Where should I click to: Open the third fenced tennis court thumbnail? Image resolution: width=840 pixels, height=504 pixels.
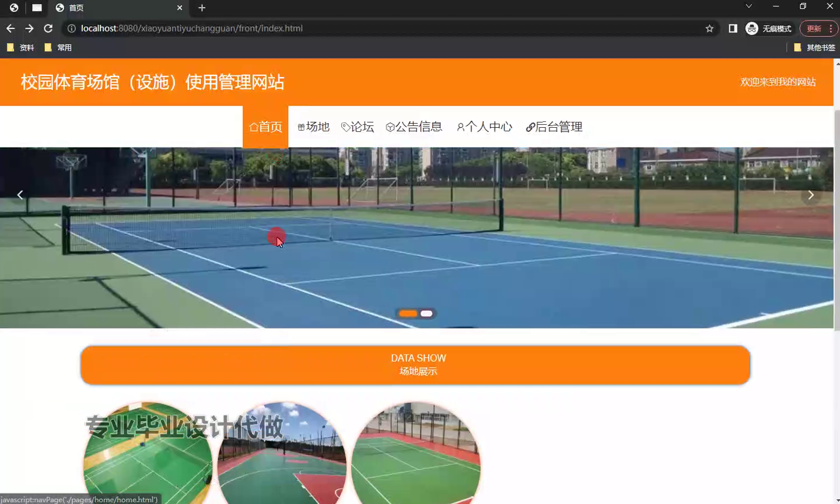416,453
